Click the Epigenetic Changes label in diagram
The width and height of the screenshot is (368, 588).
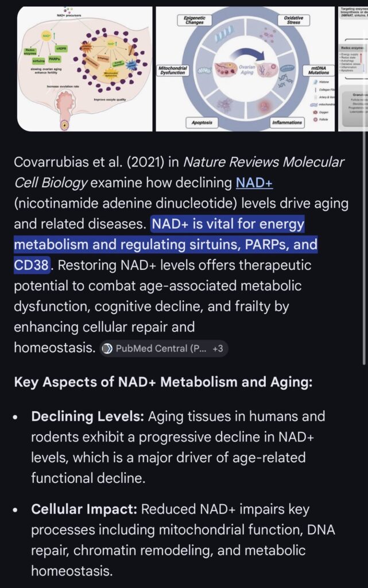[x=194, y=20]
